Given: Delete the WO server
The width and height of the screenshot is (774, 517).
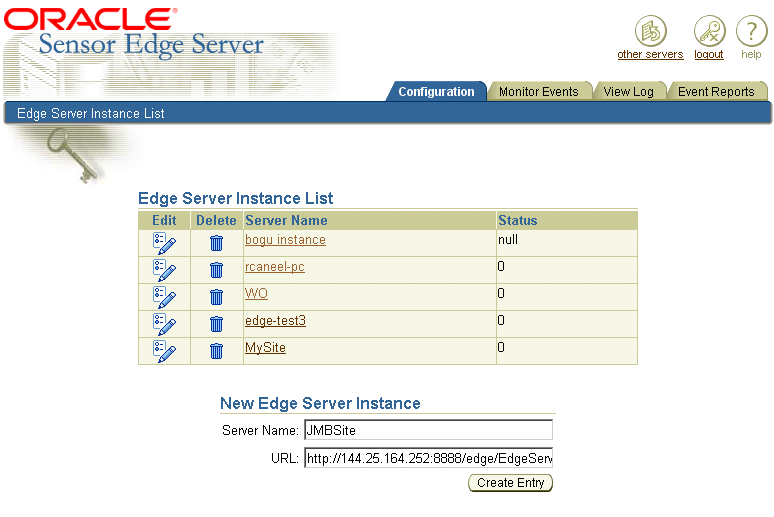Looking at the screenshot, I should pos(216,297).
